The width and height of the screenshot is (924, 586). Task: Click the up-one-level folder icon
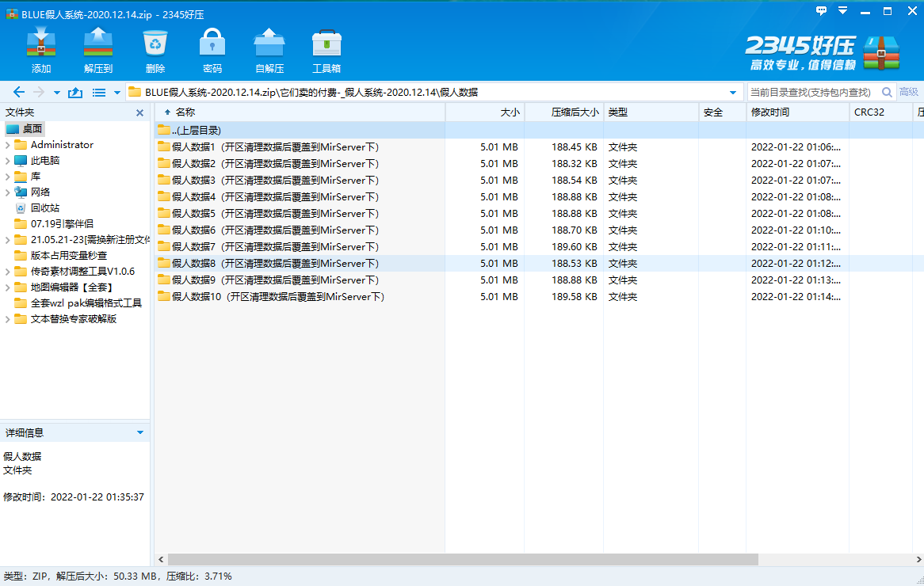tap(75, 93)
